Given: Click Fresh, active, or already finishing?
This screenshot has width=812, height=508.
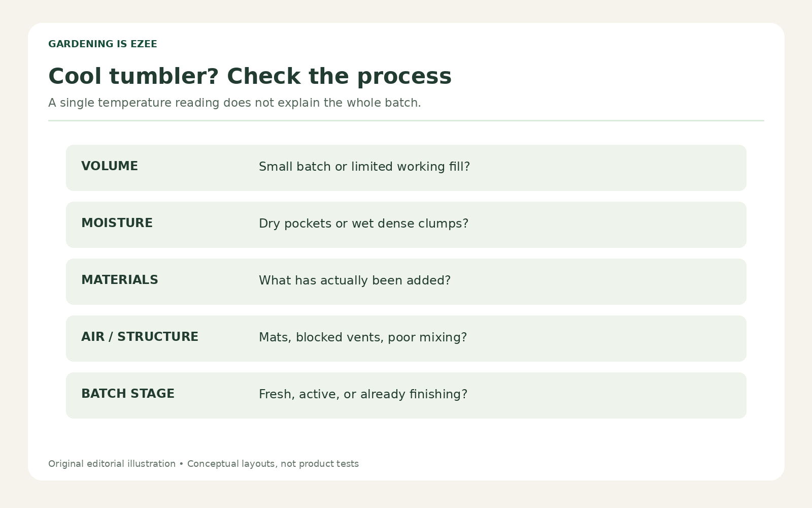Looking at the screenshot, I should coord(363,394).
